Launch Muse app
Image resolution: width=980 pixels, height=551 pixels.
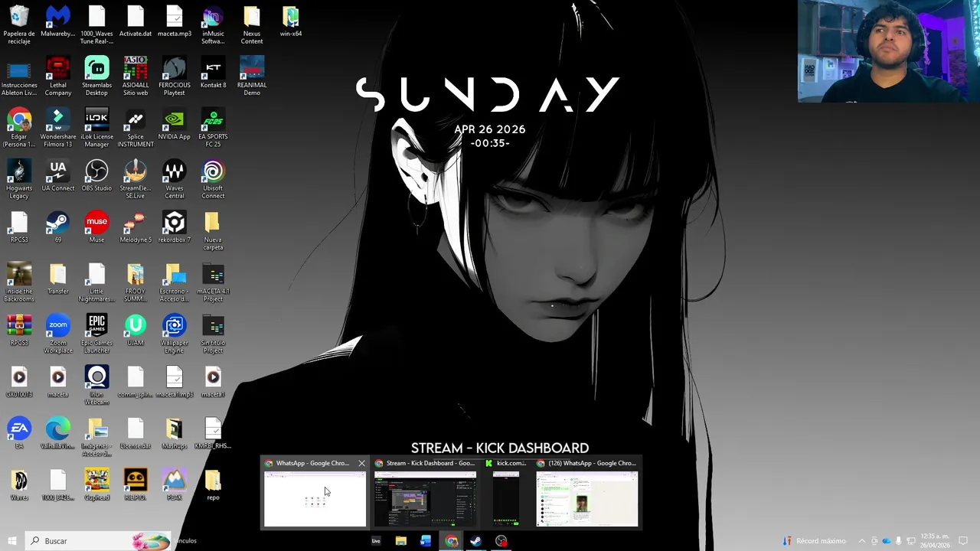(96, 227)
